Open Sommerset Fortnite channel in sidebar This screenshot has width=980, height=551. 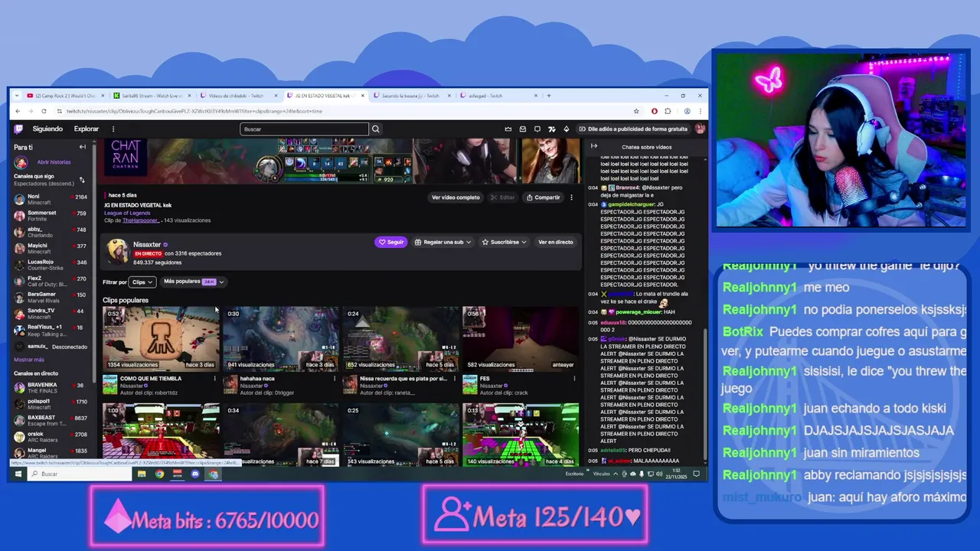pyautogui.click(x=51, y=216)
